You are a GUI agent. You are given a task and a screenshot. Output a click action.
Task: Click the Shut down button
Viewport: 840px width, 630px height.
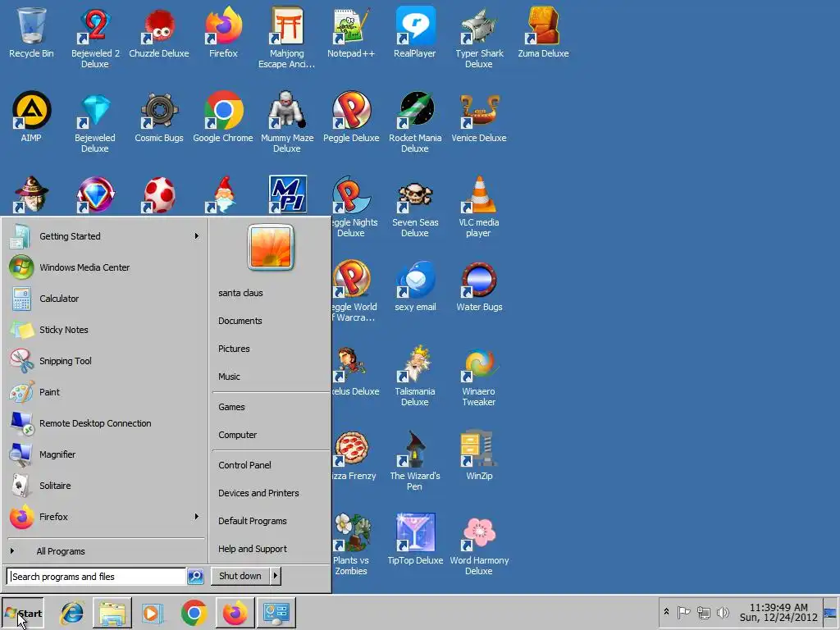(x=240, y=576)
